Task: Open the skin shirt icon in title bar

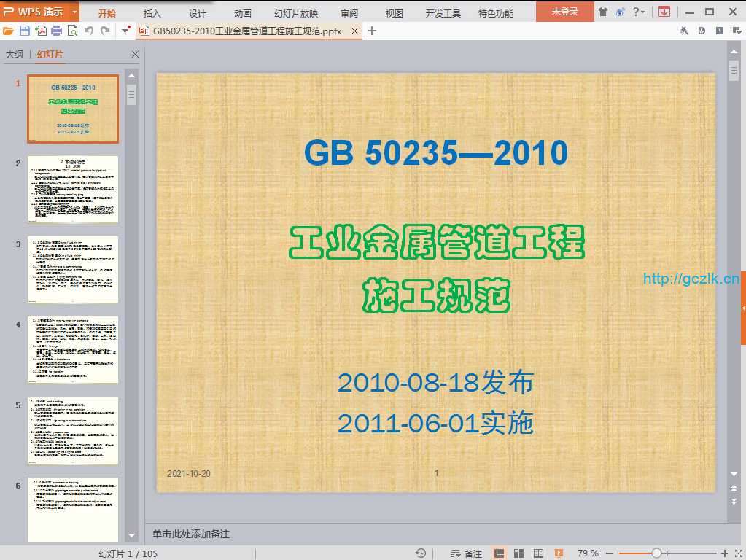Action: tap(603, 12)
